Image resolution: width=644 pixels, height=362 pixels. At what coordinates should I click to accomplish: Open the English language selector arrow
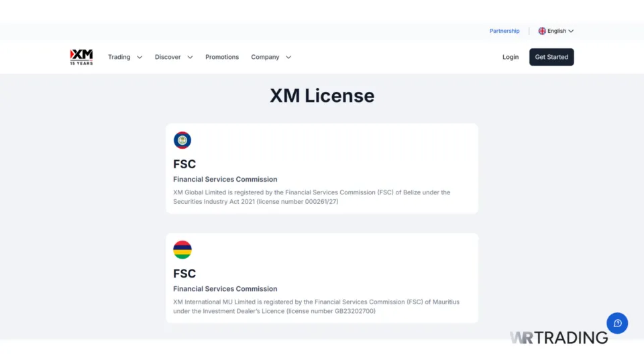(571, 31)
